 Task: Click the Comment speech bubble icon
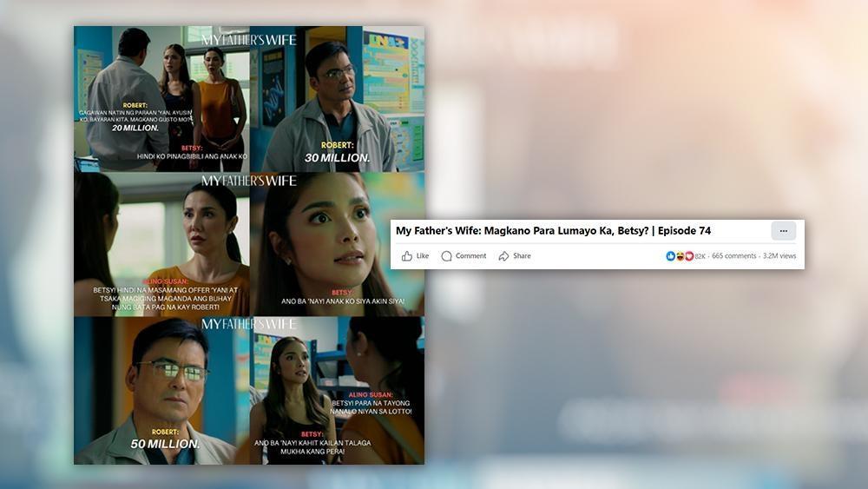(446, 256)
